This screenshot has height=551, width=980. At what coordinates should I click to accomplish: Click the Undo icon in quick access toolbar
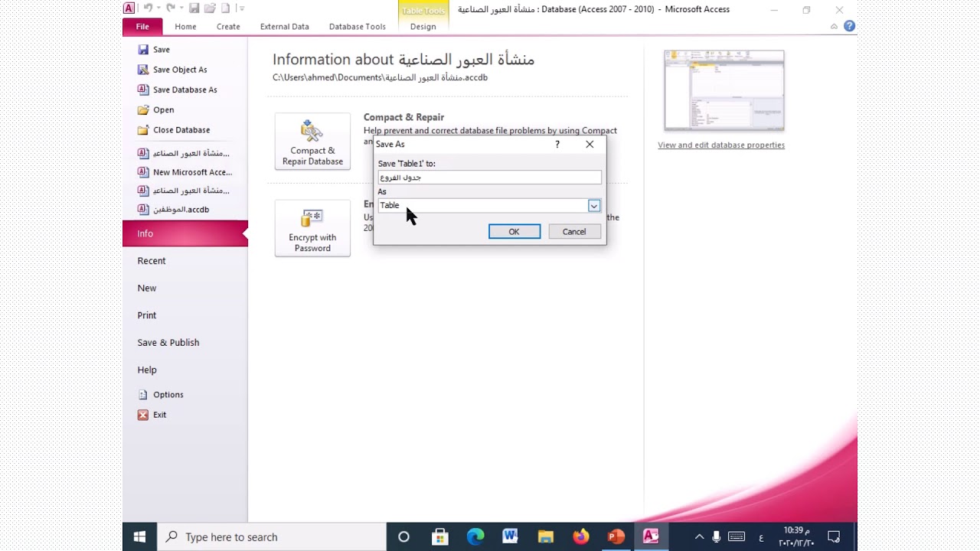[x=149, y=8]
